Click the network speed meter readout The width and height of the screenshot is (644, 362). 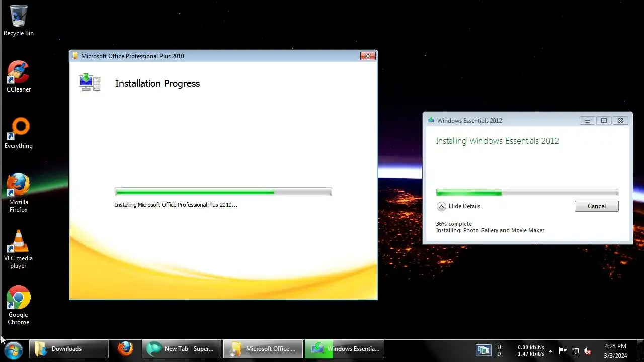click(x=521, y=351)
